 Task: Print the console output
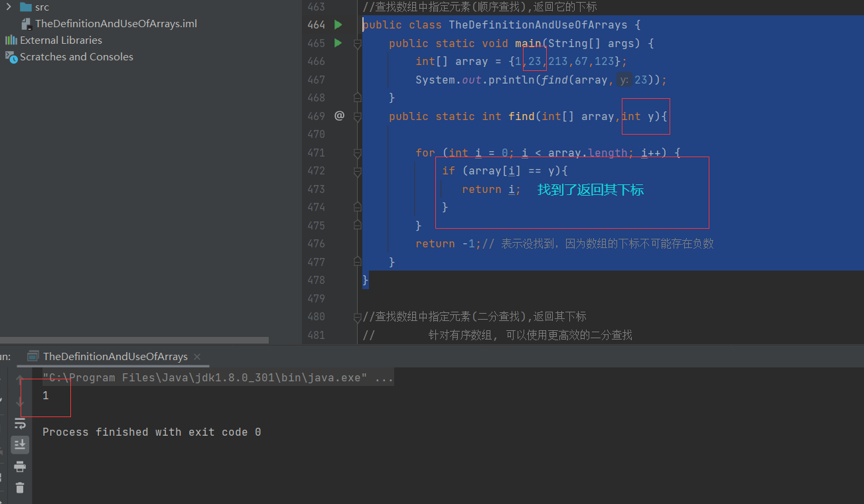[20, 466]
